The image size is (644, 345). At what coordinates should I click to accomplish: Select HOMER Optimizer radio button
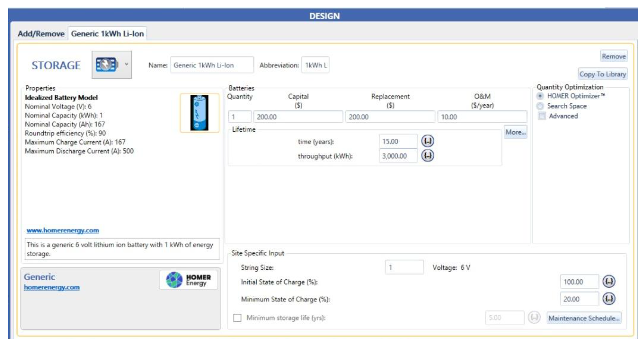540,96
